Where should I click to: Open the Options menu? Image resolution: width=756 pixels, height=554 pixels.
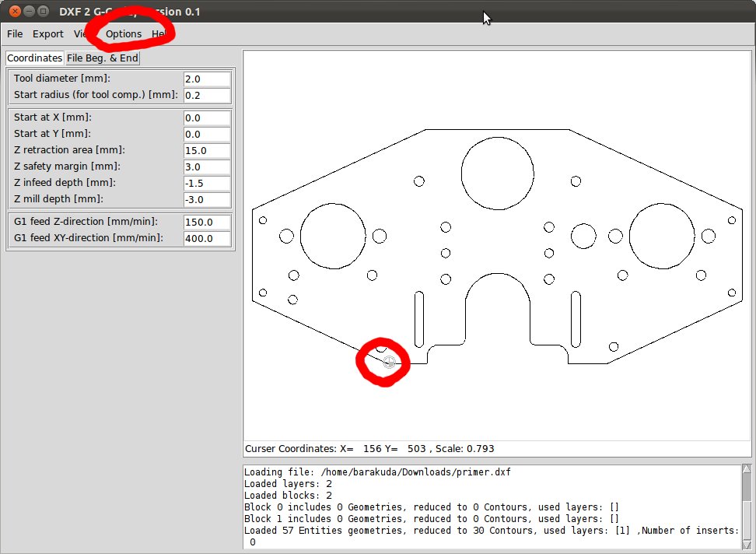click(124, 33)
